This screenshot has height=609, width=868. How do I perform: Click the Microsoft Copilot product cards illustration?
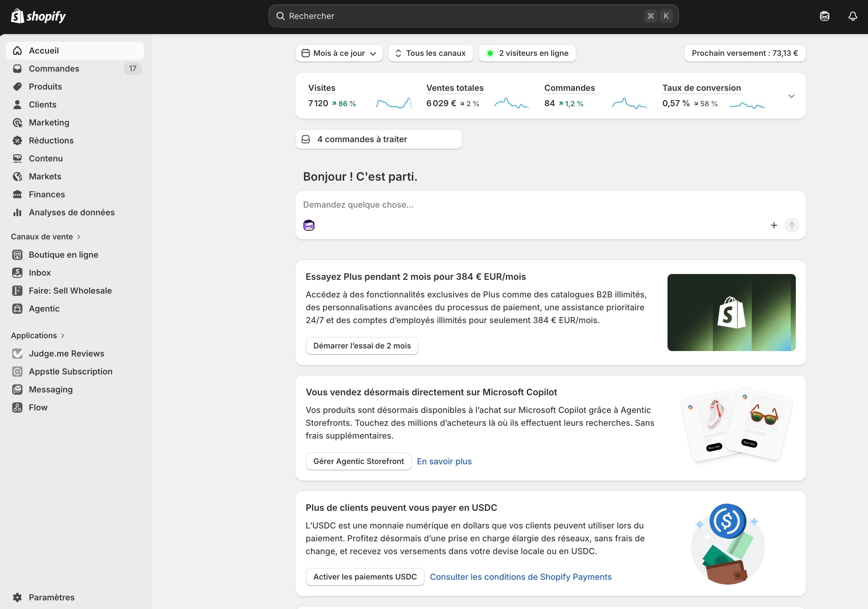pos(736,425)
